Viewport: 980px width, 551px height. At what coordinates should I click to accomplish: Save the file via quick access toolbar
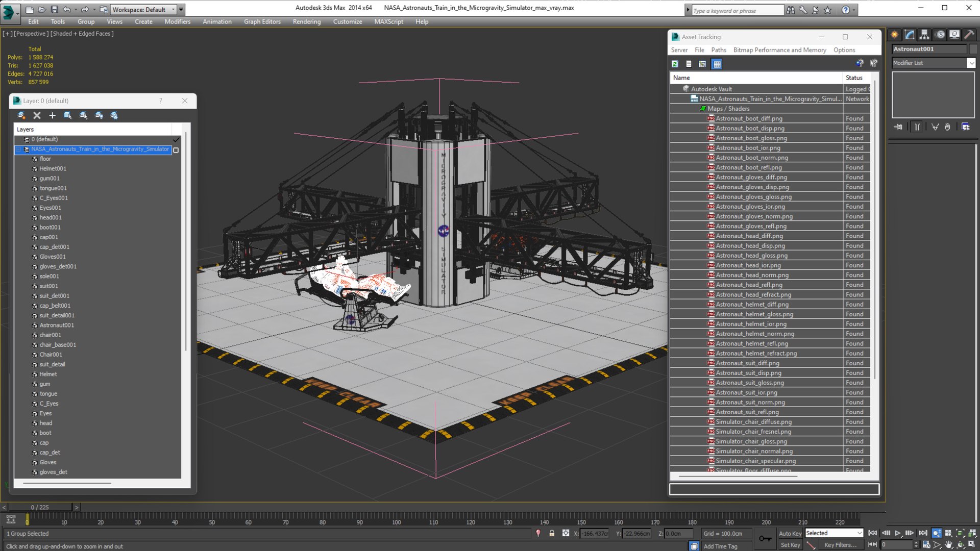pos(54,9)
